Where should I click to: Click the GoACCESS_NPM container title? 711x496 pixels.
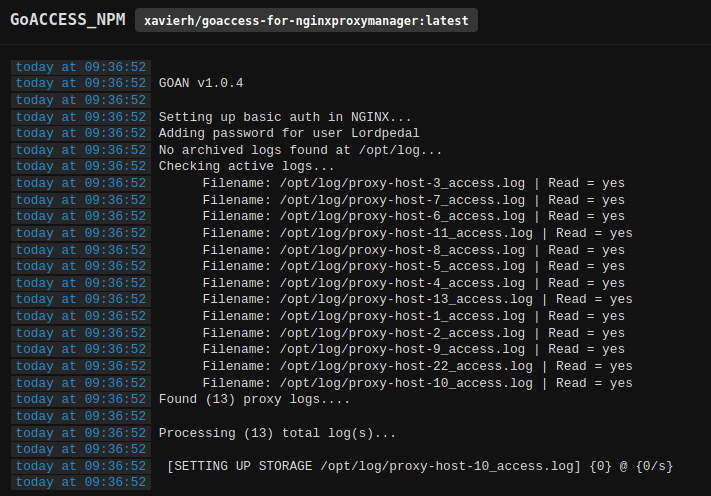point(68,21)
